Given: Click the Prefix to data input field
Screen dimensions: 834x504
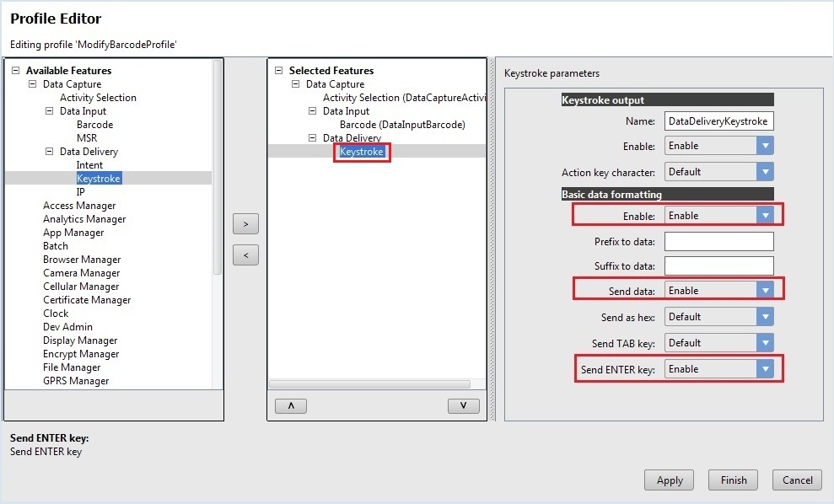Looking at the screenshot, I should [x=718, y=242].
